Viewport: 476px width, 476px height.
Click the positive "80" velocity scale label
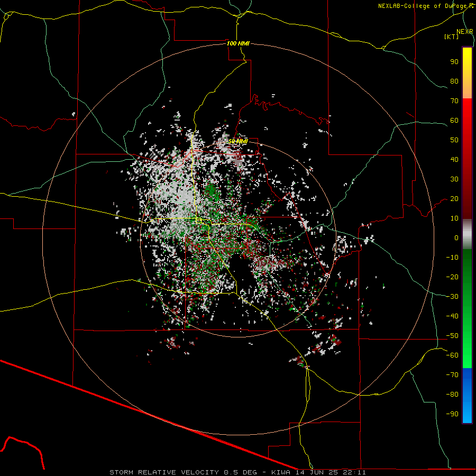[454, 81]
